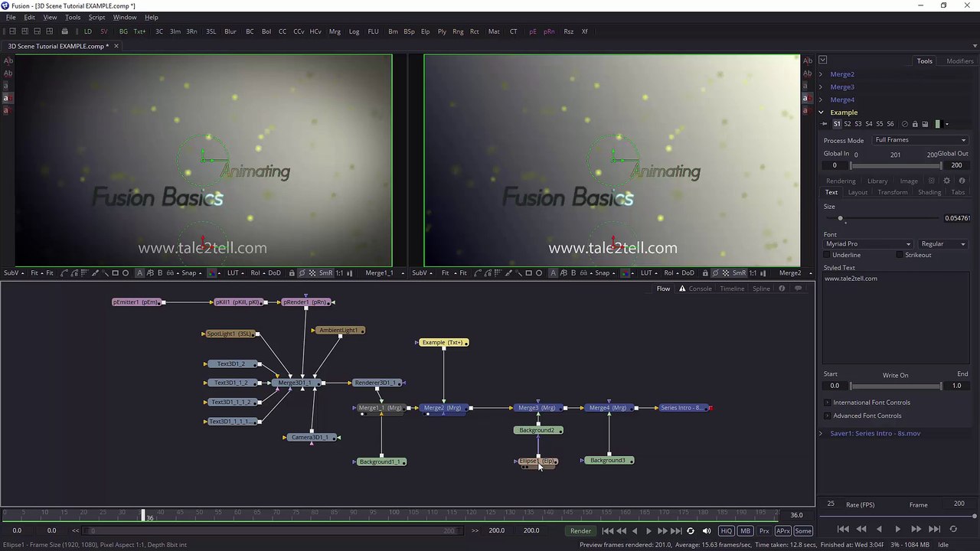The height and width of the screenshot is (551, 980).
Task: Adjust the Write On range slider
Action: click(x=896, y=386)
